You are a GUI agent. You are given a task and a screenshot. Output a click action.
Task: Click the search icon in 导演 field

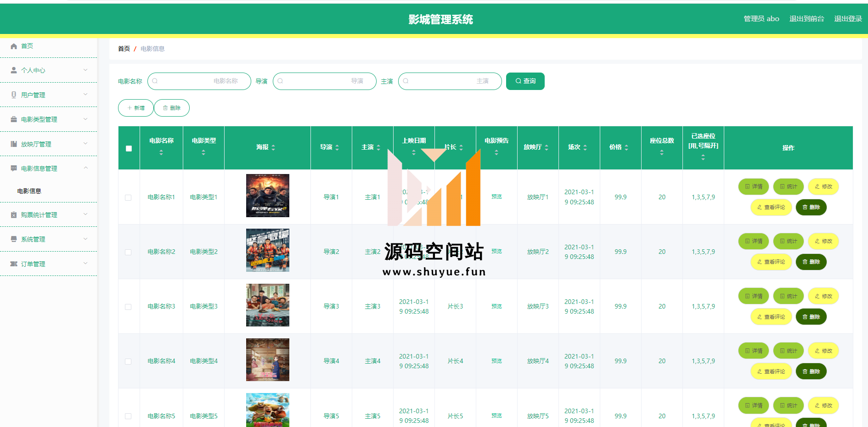point(281,81)
